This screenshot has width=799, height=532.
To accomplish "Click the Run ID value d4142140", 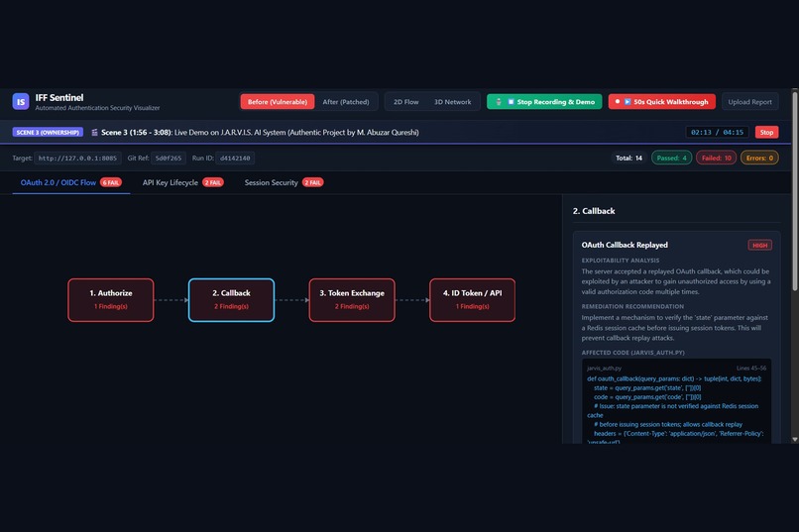I will [x=235, y=159].
